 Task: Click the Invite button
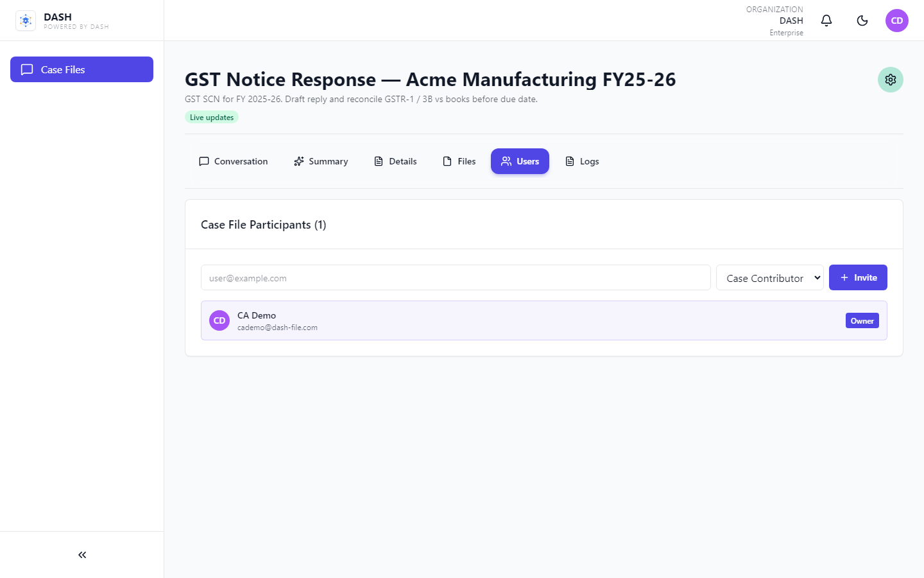point(858,277)
